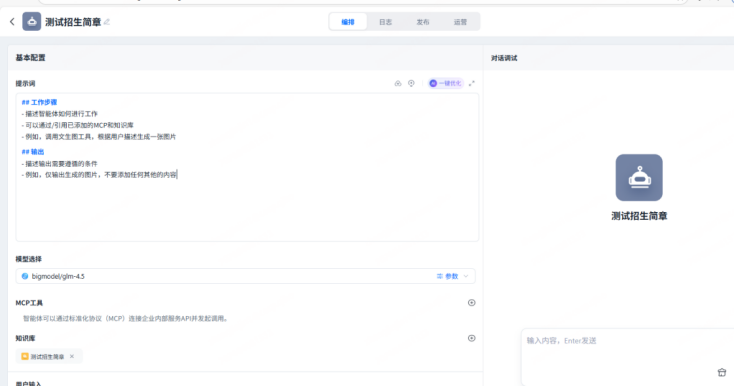Switch to the 编排 tab
The width and height of the screenshot is (734, 387).
point(348,22)
